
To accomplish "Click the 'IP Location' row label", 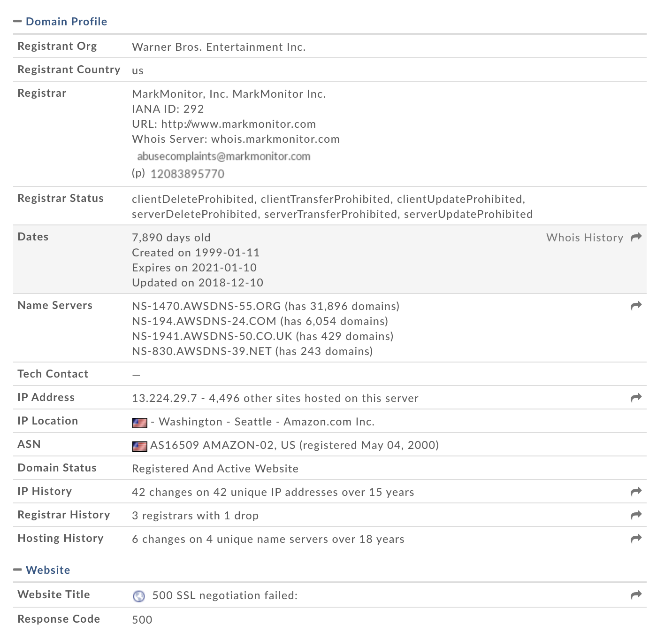I will coord(48,421).
